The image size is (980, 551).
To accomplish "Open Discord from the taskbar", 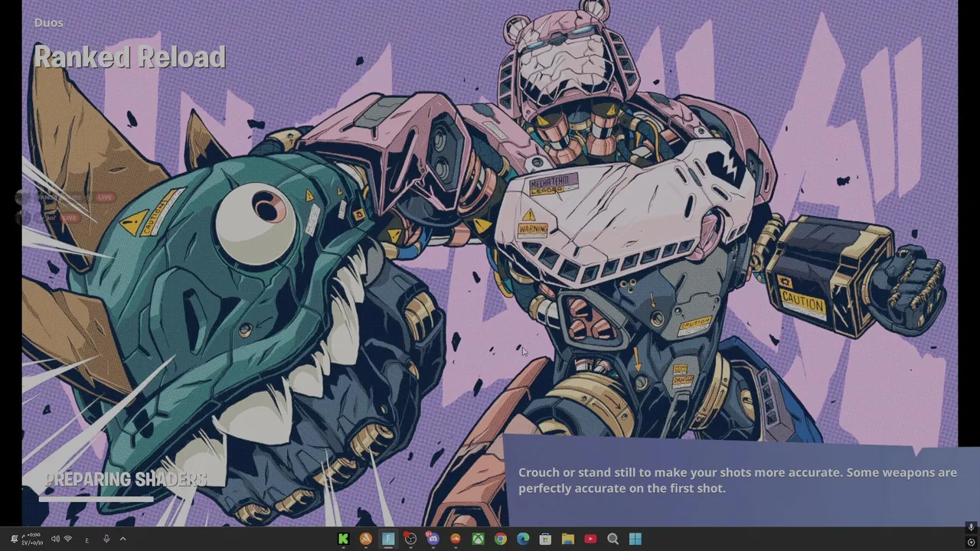I will (433, 539).
